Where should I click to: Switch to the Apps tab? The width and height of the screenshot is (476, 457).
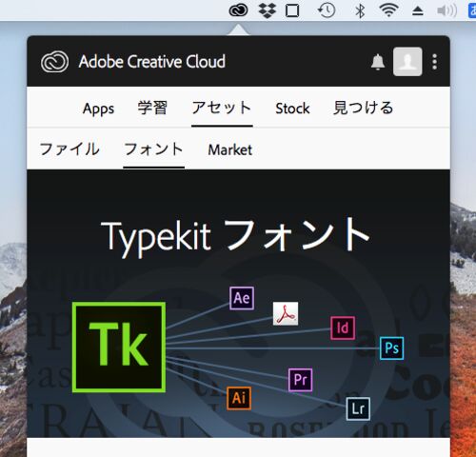98,109
